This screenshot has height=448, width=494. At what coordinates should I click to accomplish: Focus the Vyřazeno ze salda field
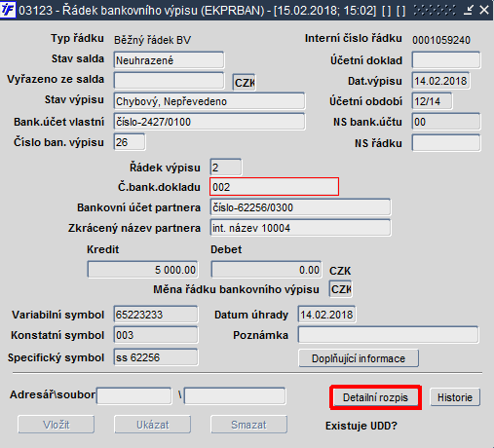[x=169, y=81]
